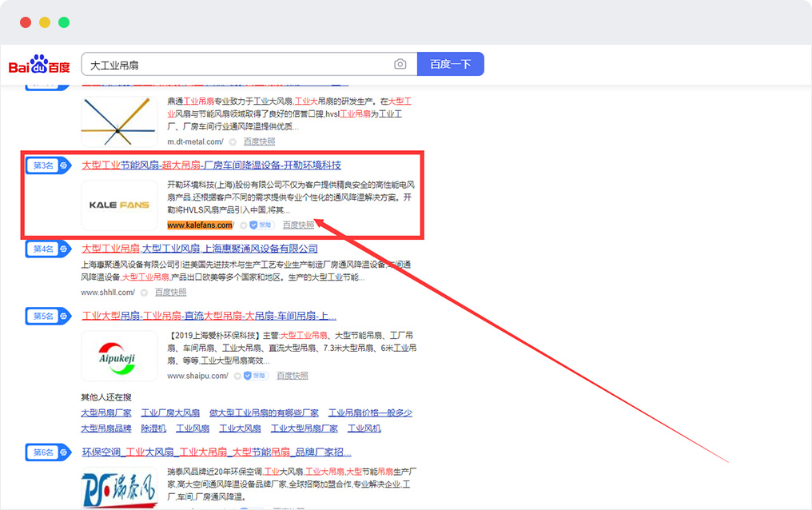Click the 第6名 rank badge
812x510 pixels.
[48, 452]
